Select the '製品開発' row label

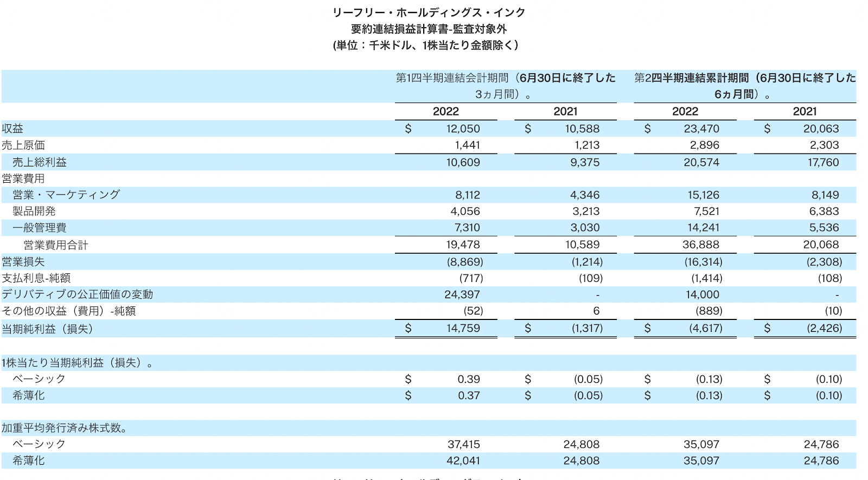coord(34,211)
